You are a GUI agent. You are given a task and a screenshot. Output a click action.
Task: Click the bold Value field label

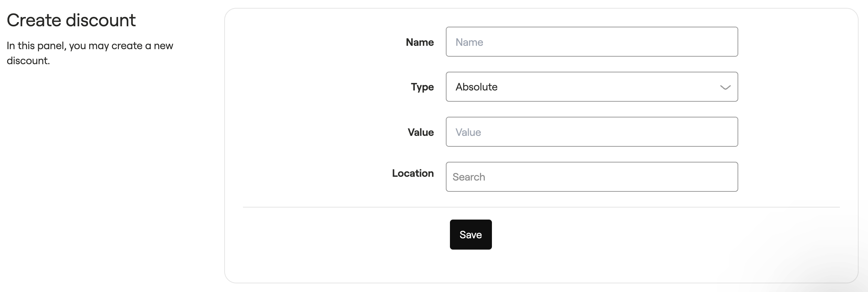tap(421, 132)
